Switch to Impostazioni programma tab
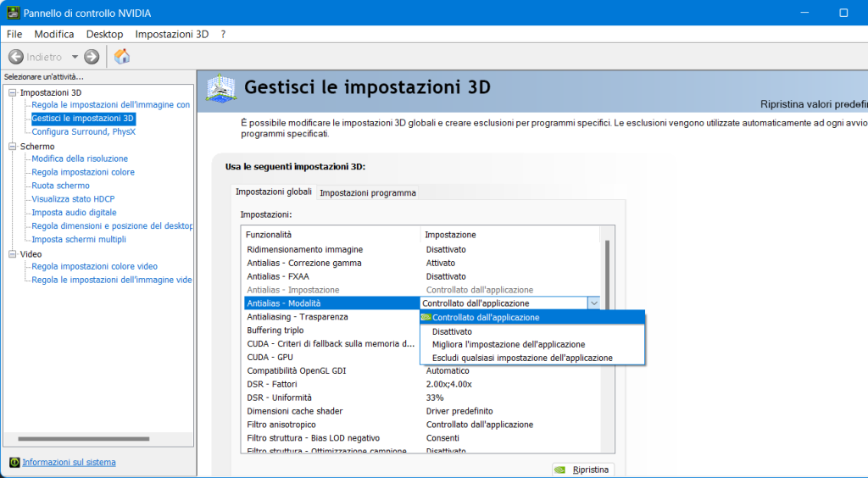The image size is (868, 478). pos(367,193)
